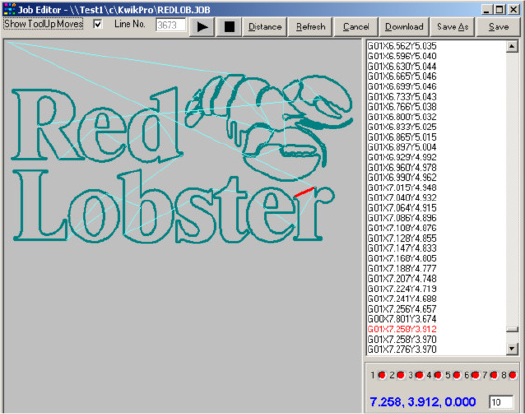
Task: Open the Job Editor title bar icon
Action: [x=9, y=9]
